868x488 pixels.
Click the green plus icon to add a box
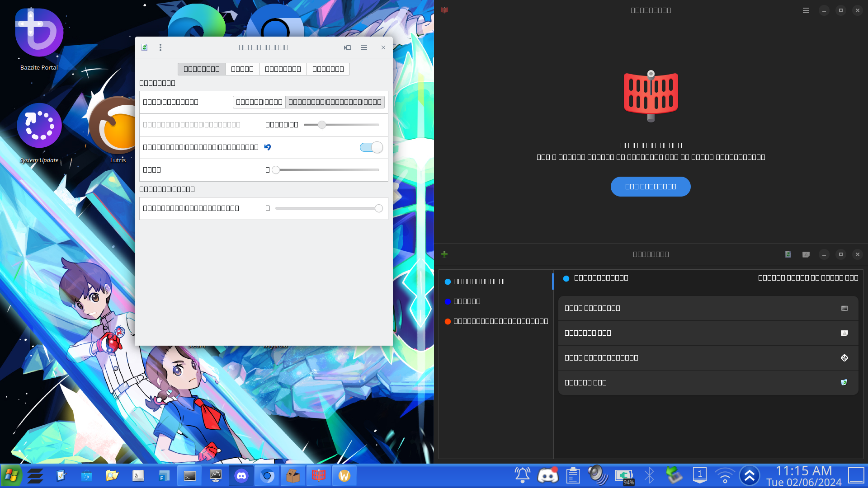444,254
